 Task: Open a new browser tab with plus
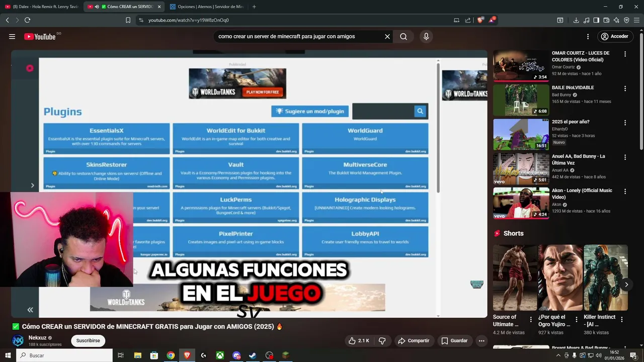[x=254, y=7]
